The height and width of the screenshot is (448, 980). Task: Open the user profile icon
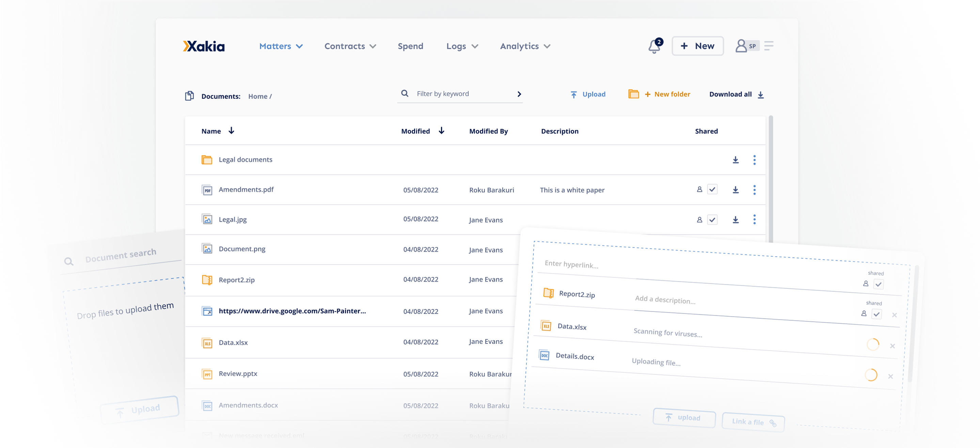(741, 46)
